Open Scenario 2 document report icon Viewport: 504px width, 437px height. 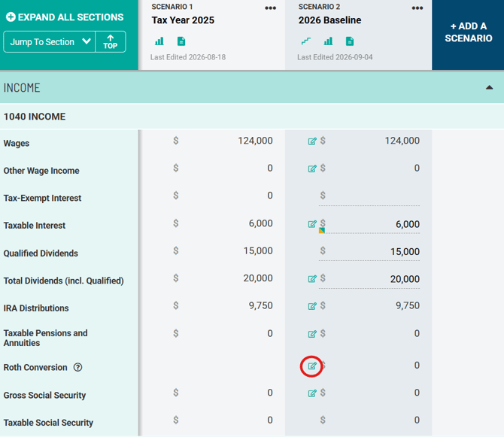[350, 41]
